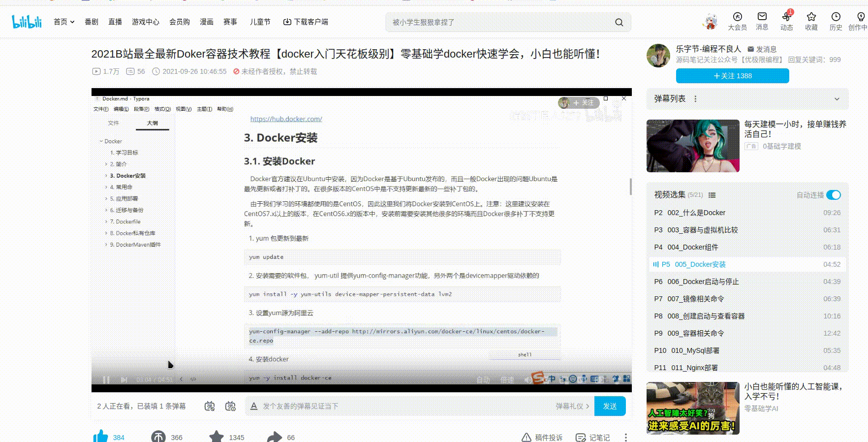Open the 3D modeling ad thumbnail

(x=693, y=146)
